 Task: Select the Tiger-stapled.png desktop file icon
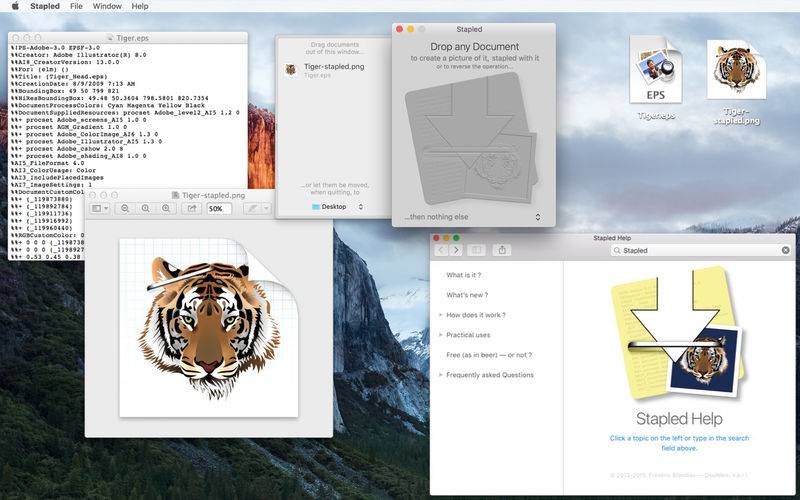(736, 70)
